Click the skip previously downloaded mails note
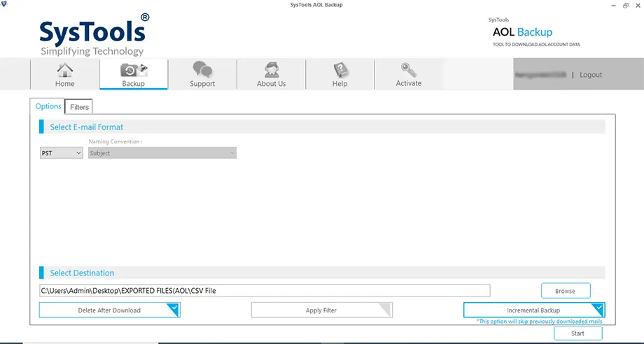Image resolution: width=644 pixels, height=344 pixels. coord(539,322)
